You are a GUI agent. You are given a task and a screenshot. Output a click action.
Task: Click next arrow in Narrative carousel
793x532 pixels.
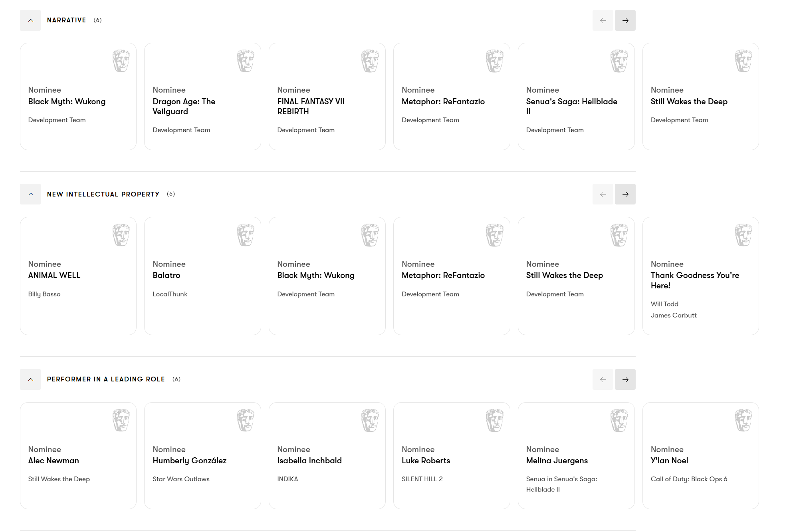coord(625,20)
